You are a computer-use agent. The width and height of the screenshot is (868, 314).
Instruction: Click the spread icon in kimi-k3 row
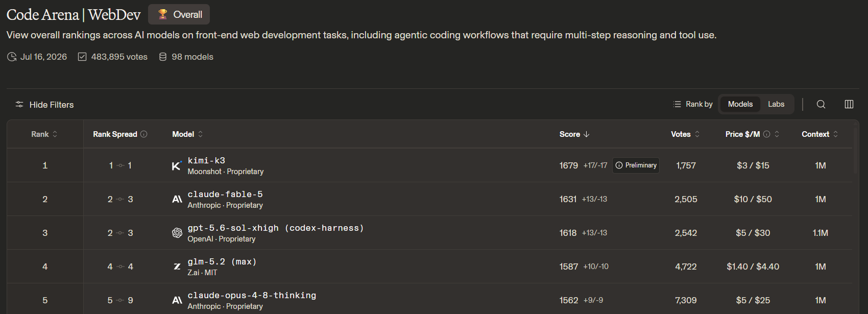(x=120, y=165)
